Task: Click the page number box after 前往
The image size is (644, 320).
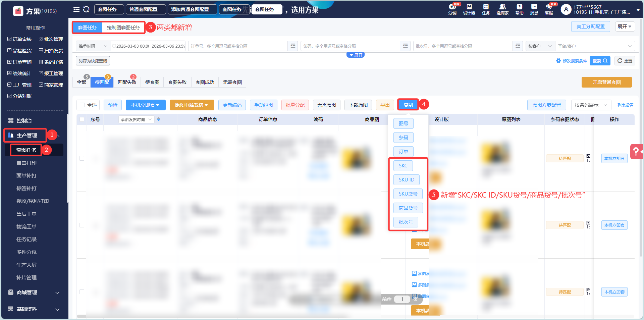Action: tap(402, 299)
